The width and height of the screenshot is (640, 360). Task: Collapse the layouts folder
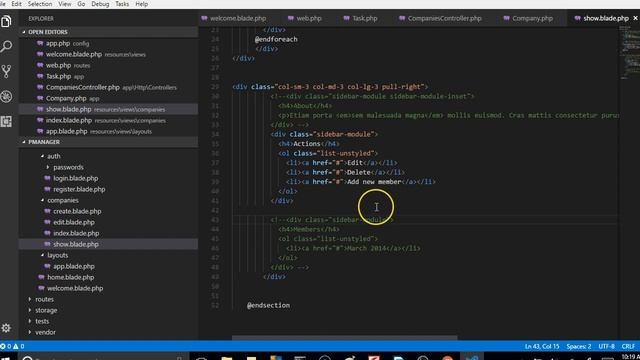(x=109, y=256)
